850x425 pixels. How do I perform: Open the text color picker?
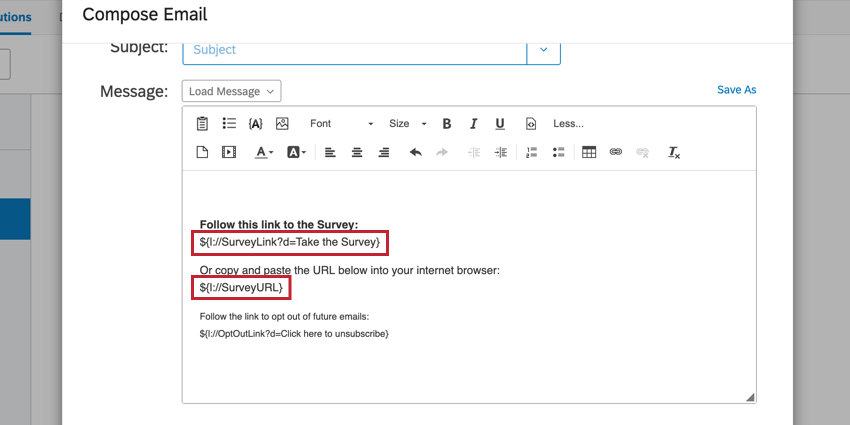(264, 152)
